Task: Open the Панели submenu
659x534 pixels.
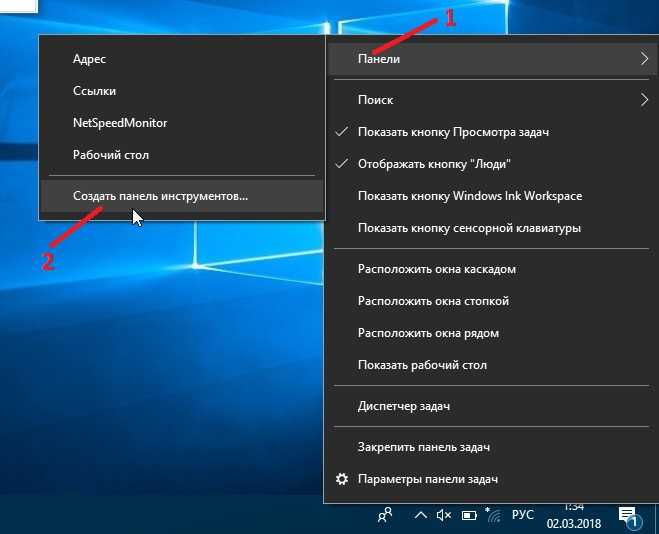Action: pos(491,59)
